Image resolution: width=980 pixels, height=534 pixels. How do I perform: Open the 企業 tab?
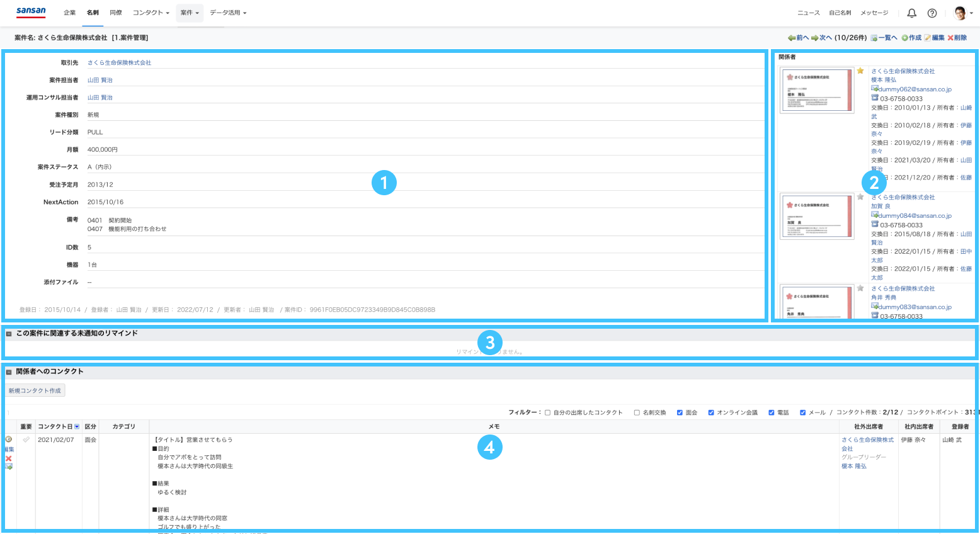point(69,13)
